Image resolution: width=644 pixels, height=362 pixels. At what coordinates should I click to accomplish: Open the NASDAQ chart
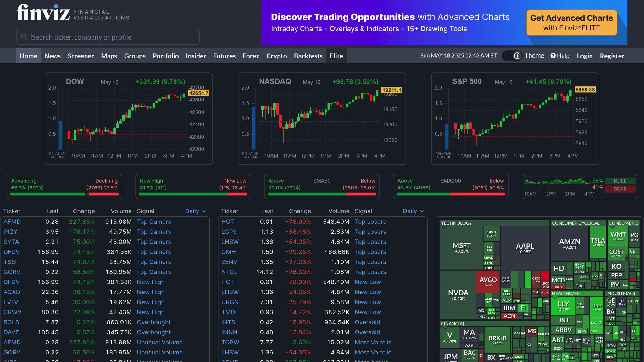coord(322,118)
